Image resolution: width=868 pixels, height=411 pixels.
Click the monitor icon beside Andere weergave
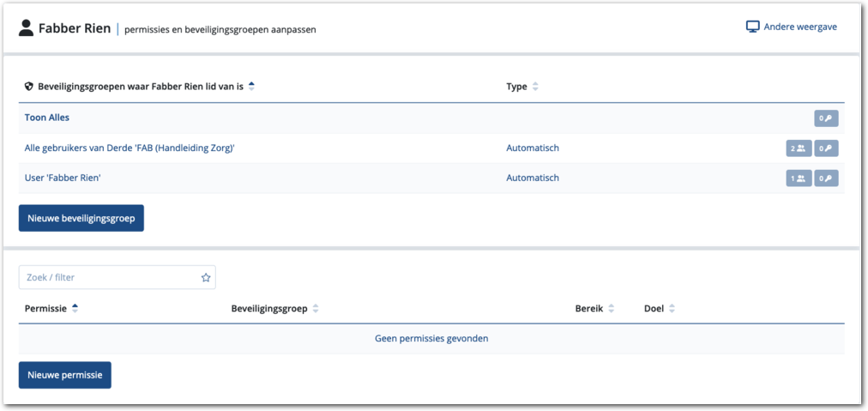tap(753, 27)
